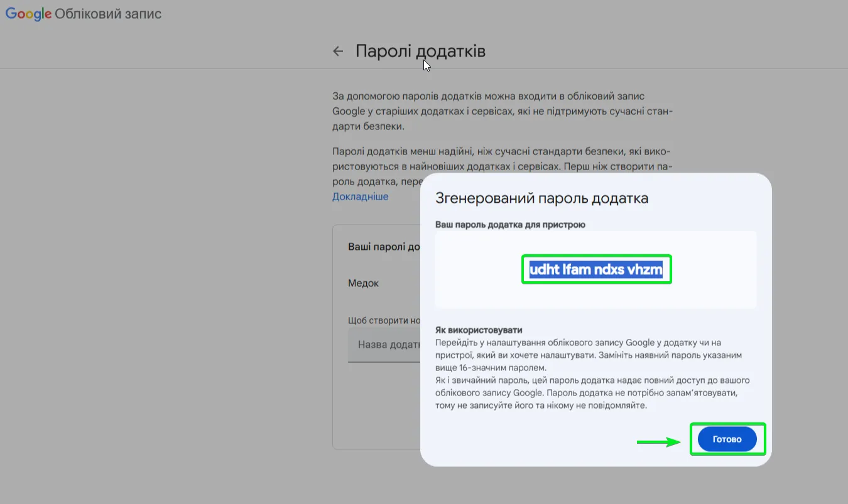Viewport: 848px width, 504px height.
Task: Click the Згенерований пароль додатка dialog title
Action: [542, 198]
